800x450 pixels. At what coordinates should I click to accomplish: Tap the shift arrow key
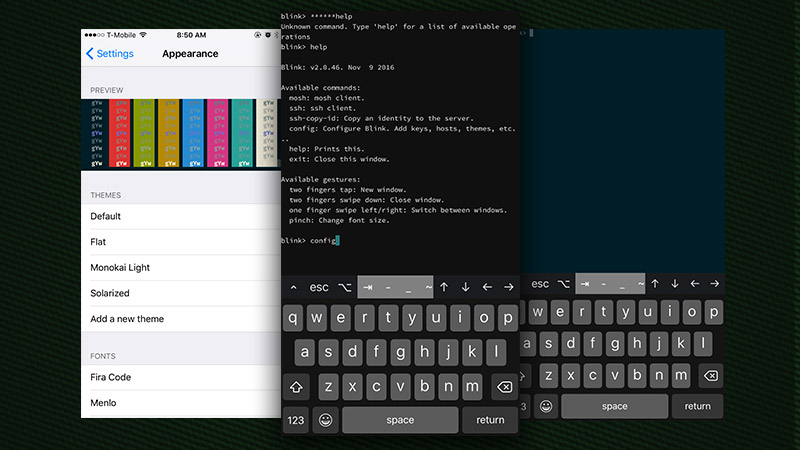(x=296, y=387)
